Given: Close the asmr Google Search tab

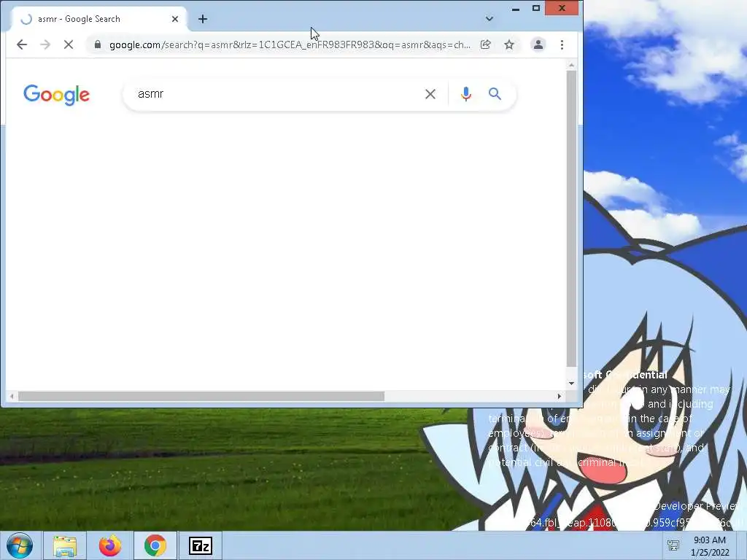Looking at the screenshot, I should pyautogui.click(x=175, y=19).
